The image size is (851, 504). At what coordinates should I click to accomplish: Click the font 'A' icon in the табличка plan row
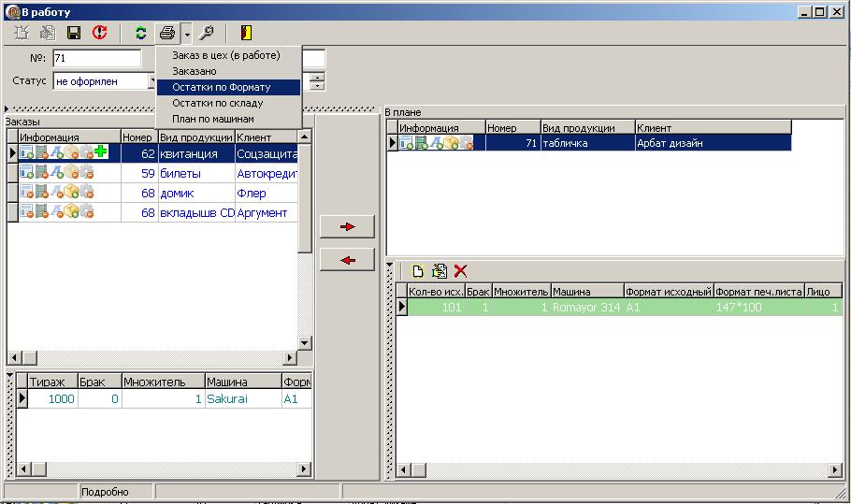(437, 143)
